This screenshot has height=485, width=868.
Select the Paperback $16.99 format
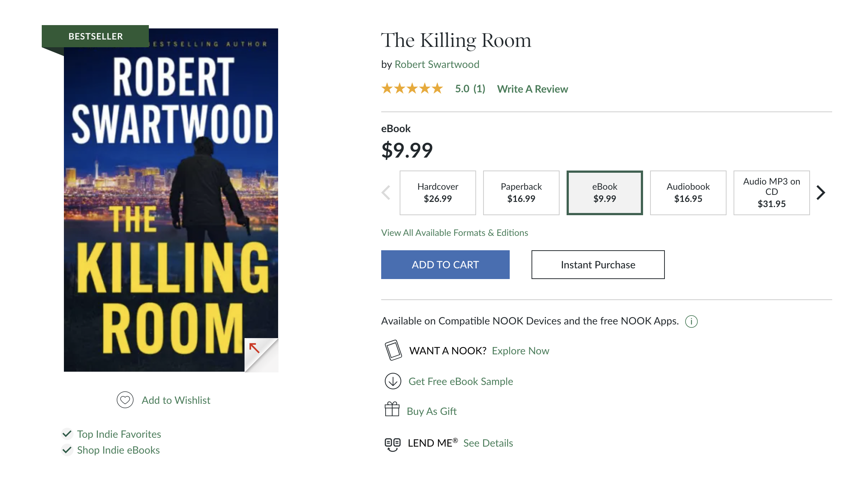[521, 193]
